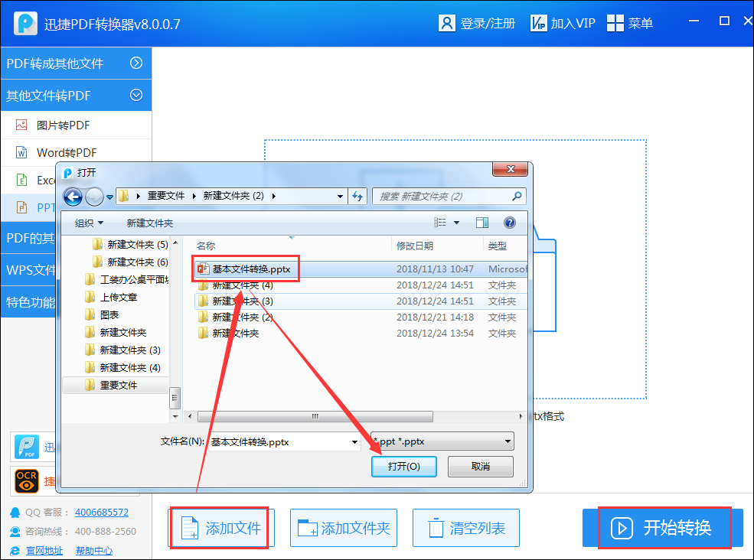Click the Excel file icon in sidebar
The width and height of the screenshot is (754, 560).
[x=21, y=180]
